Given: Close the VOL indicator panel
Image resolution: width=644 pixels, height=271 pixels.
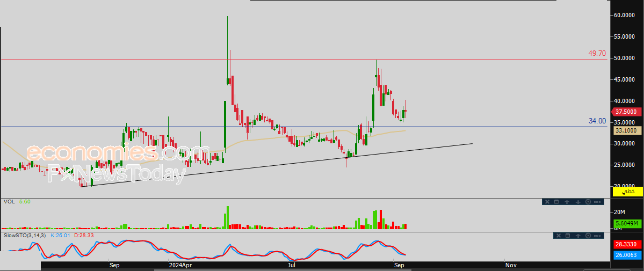Looking at the screenshot, I should (x=547, y=202).
